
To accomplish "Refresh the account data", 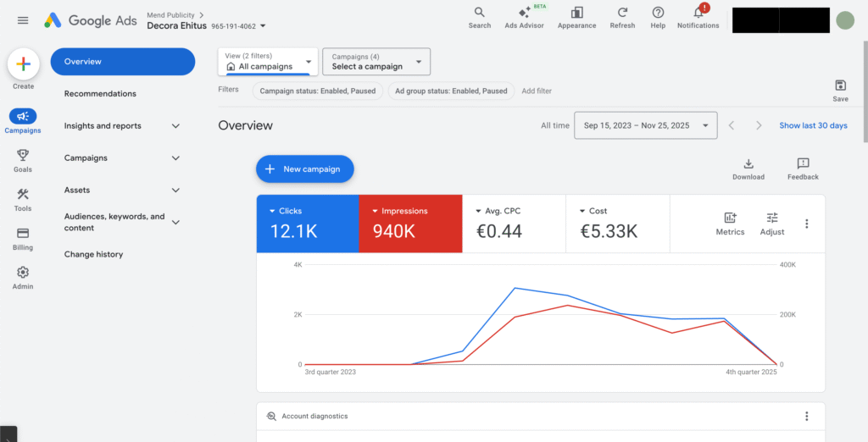I will tap(622, 13).
